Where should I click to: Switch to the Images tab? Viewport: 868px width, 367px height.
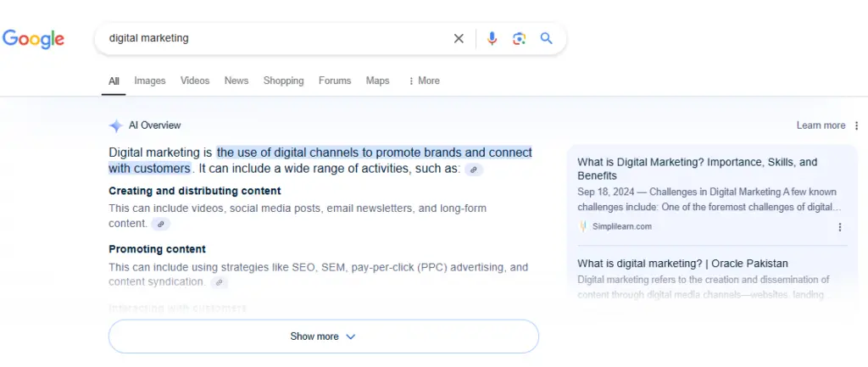coord(150,81)
